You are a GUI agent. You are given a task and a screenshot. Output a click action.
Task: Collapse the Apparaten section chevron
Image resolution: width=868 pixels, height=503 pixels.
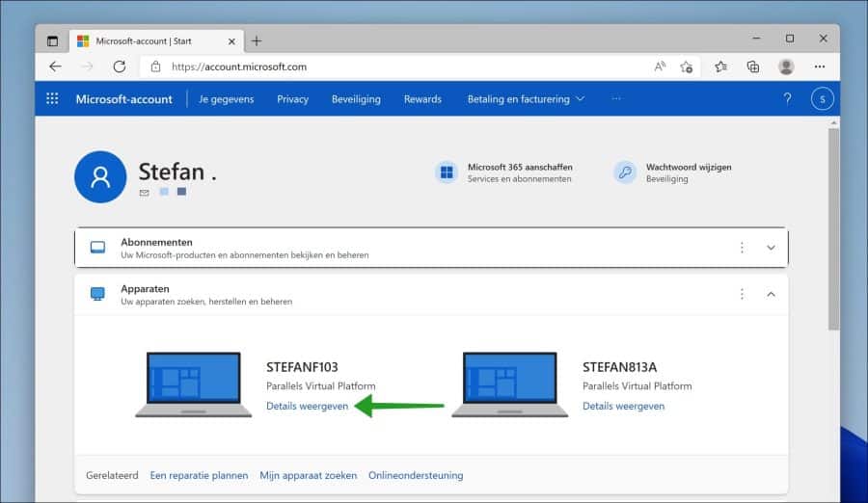click(x=771, y=294)
